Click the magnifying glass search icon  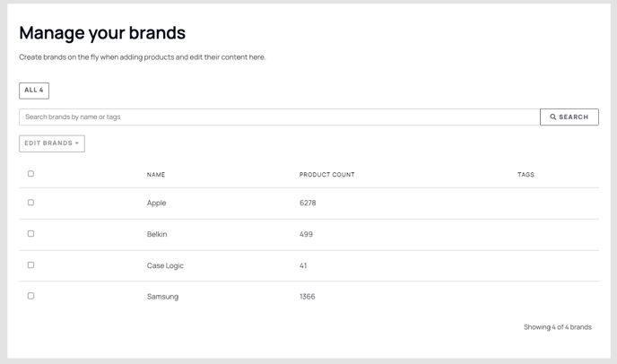pos(552,117)
